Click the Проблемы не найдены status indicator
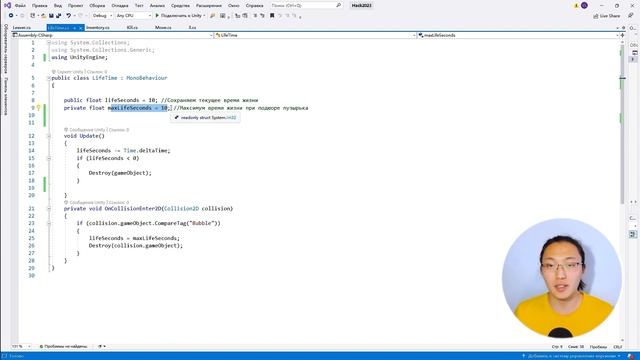Image resolution: width=640 pixels, height=360 pixels. [63, 347]
